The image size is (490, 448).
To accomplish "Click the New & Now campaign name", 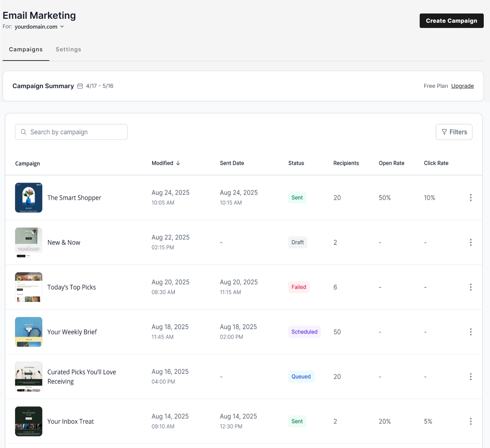I will click(x=64, y=242).
